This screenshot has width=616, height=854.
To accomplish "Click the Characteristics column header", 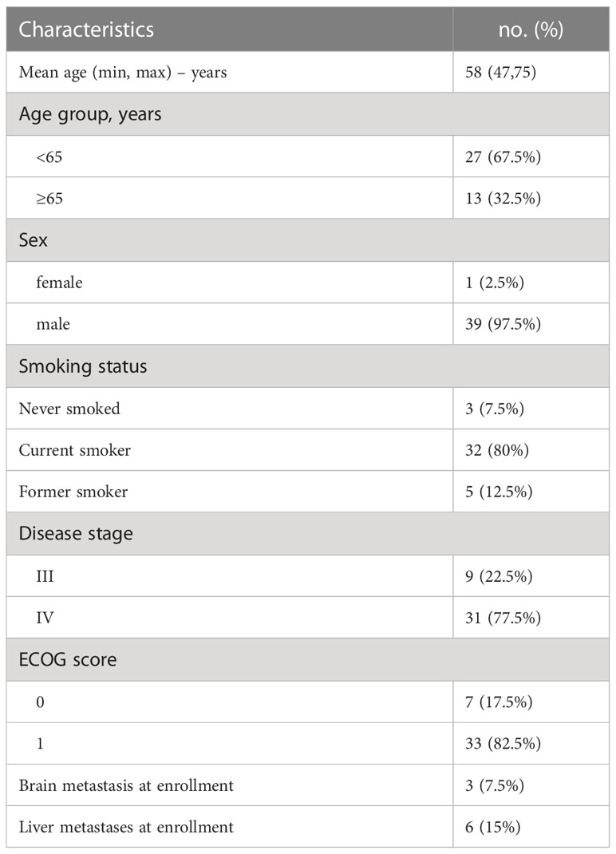I will (x=86, y=30).
